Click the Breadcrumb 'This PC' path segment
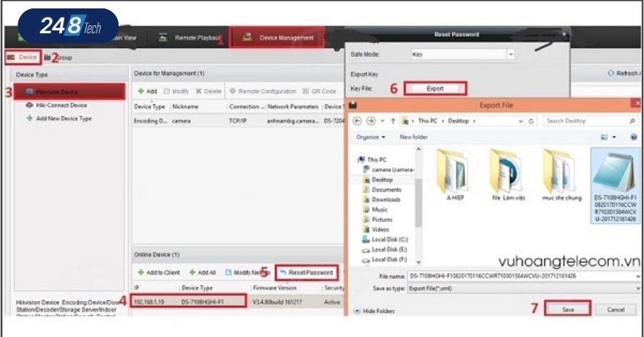Screen dimensions: 644x337 point(427,121)
